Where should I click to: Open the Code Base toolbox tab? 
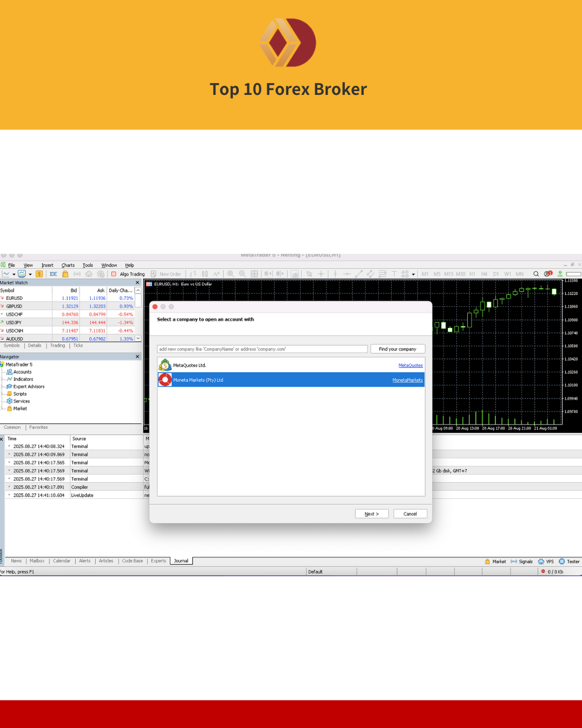(133, 561)
